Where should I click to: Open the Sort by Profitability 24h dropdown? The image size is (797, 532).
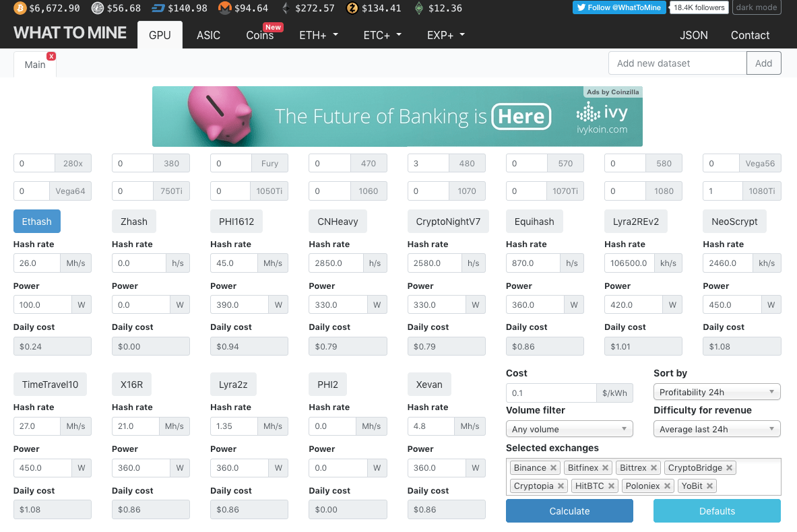click(717, 393)
